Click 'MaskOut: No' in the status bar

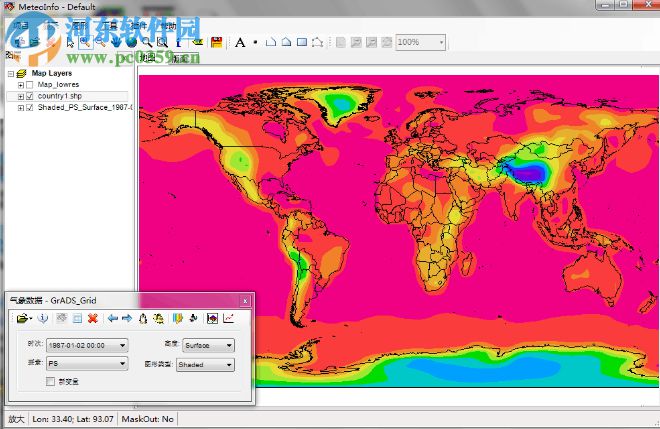pos(147,419)
